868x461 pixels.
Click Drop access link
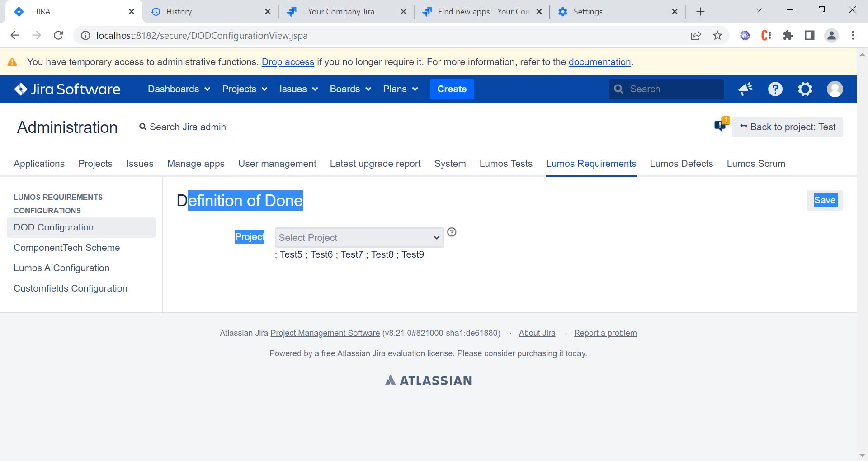coord(288,62)
